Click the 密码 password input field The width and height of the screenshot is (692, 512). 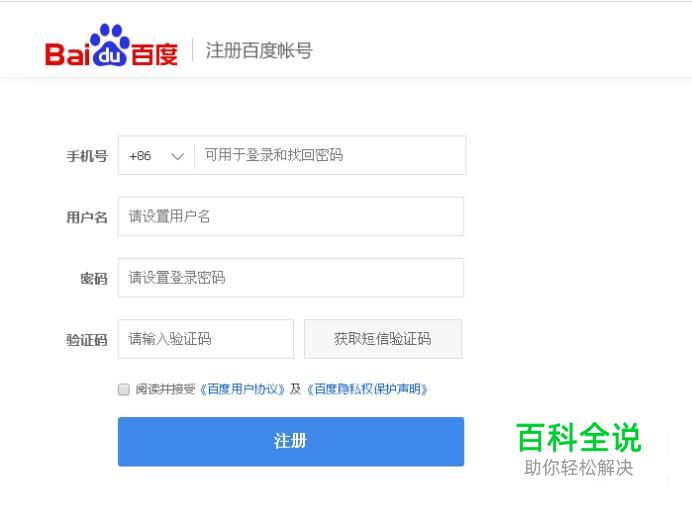tap(291, 278)
